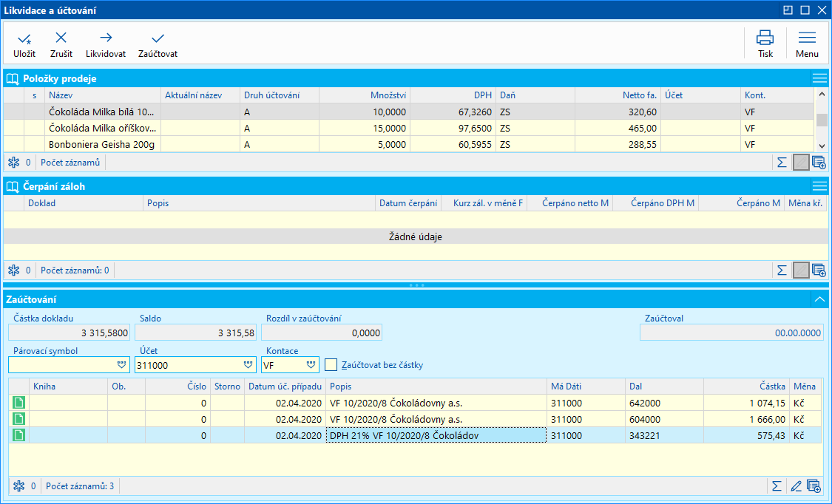The width and height of the screenshot is (832, 504).
Task: Click amount cell 575,43
Action: [x=746, y=435]
